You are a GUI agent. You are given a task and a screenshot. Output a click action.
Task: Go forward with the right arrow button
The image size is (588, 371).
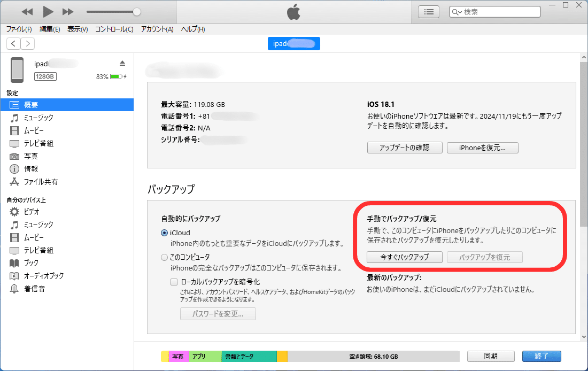28,43
